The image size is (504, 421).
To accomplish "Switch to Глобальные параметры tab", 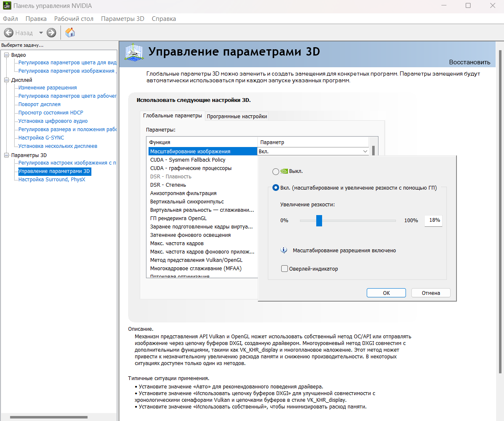I will (172, 116).
